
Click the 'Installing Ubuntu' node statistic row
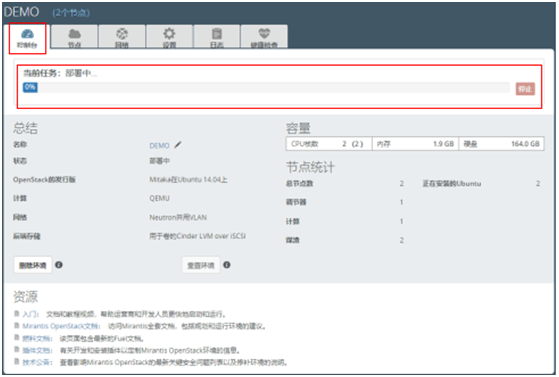pyautogui.click(x=481, y=184)
